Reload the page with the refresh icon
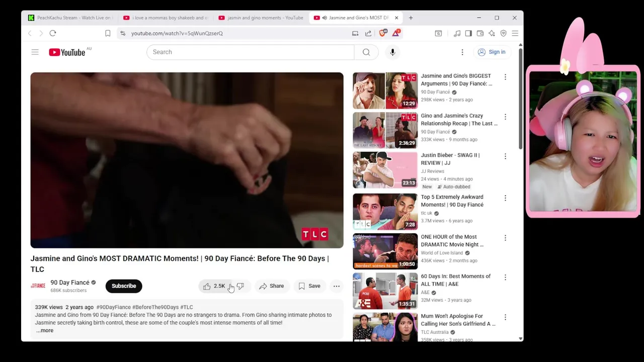 coord(53,33)
